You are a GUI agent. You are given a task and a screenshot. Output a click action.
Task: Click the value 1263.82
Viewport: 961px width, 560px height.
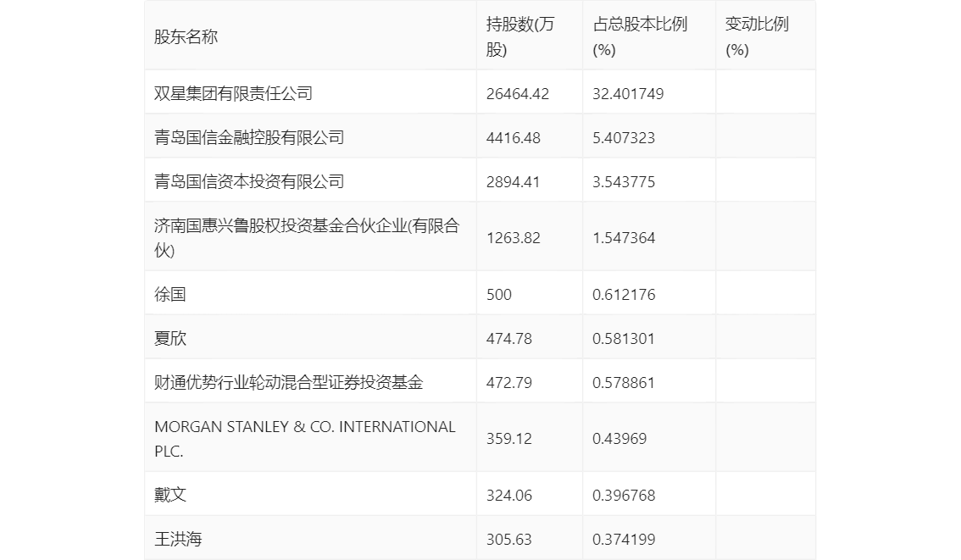tap(513, 238)
